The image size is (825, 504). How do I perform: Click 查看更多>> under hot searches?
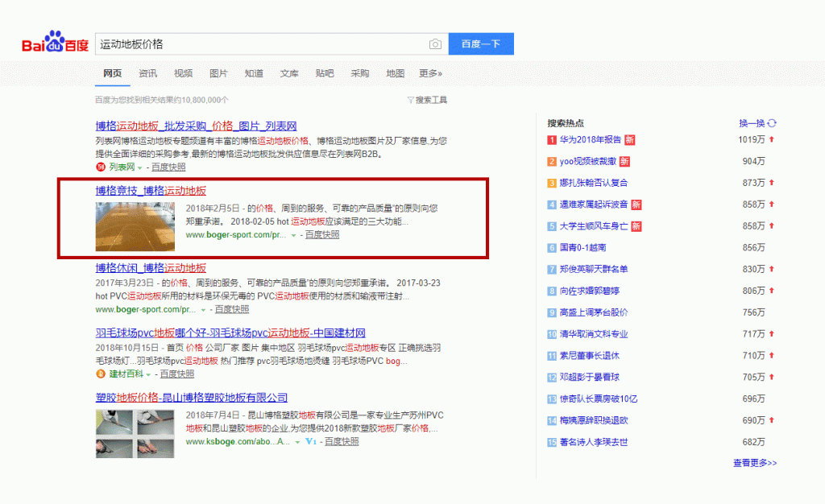point(755,463)
